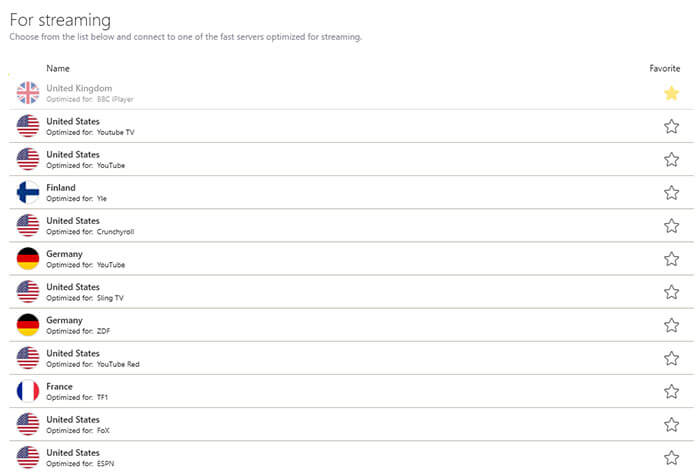700x472 pixels.
Task: Sort list by Favorite column header
Action: click(x=664, y=68)
